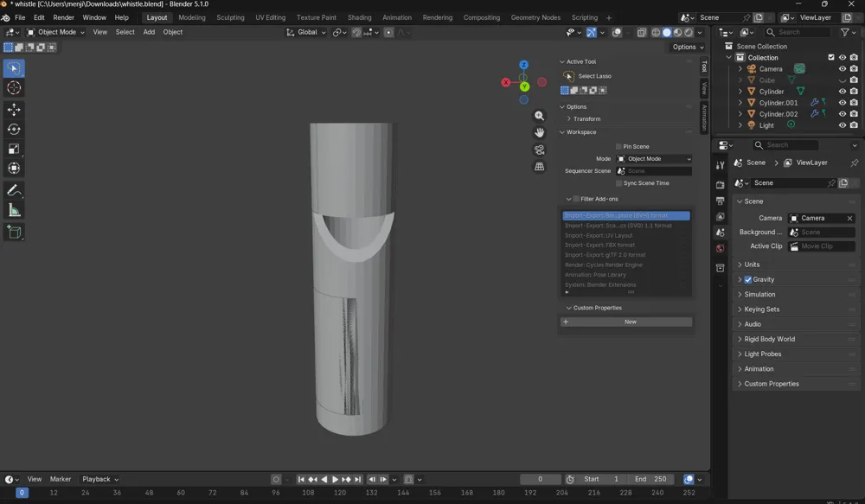Click the outliner Search field
Viewport: 865px width, 504px height.
798,33
